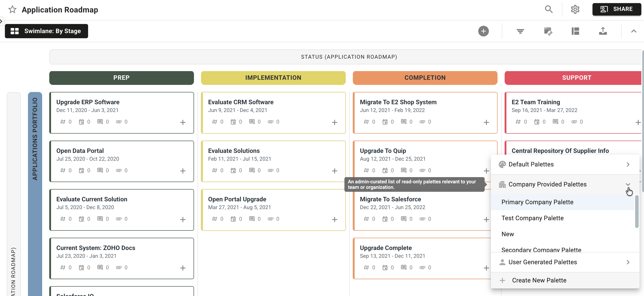Click comments icon on Evaluate CRM Software card
644x296 pixels.
[x=252, y=122]
